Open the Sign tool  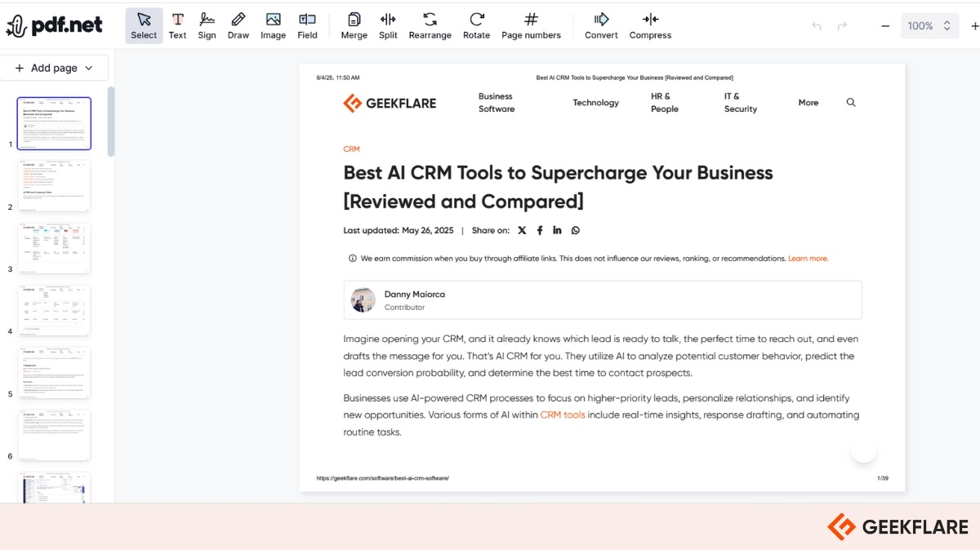[207, 25]
